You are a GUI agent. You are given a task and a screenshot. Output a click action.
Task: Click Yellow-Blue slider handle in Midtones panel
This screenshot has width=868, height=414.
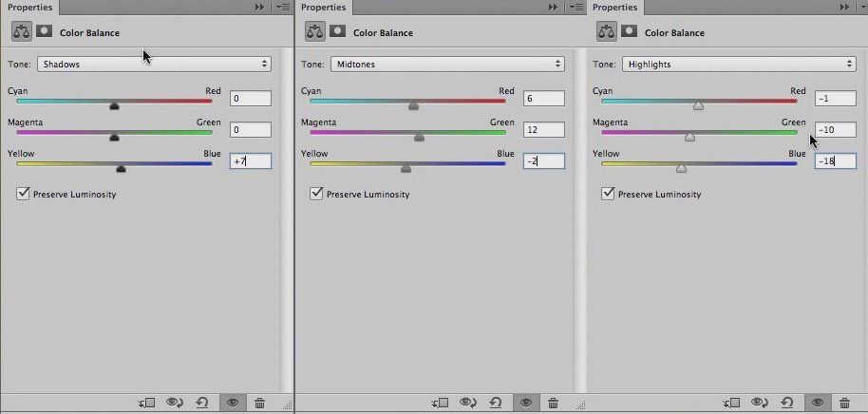point(406,169)
